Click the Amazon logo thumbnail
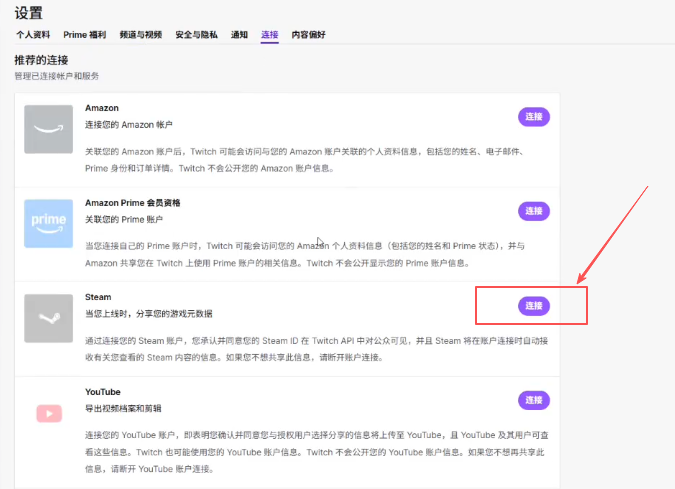Screen dimensions: 675x489 coord(49,129)
